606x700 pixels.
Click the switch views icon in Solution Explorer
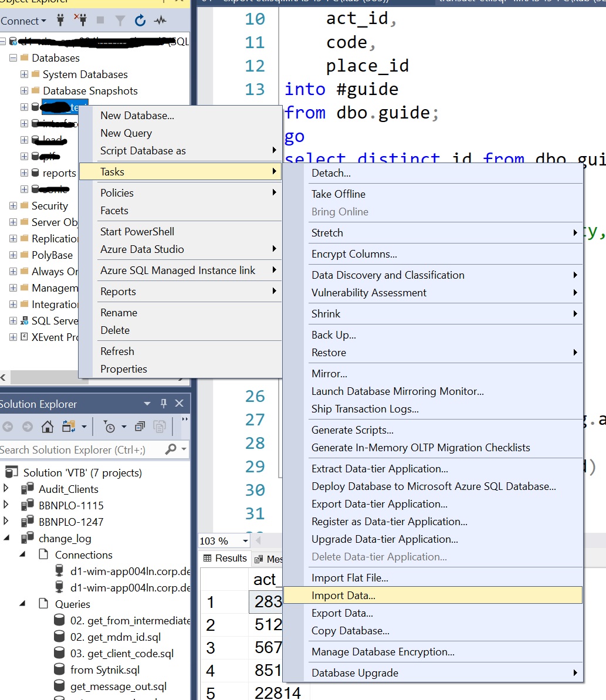[69, 427]
